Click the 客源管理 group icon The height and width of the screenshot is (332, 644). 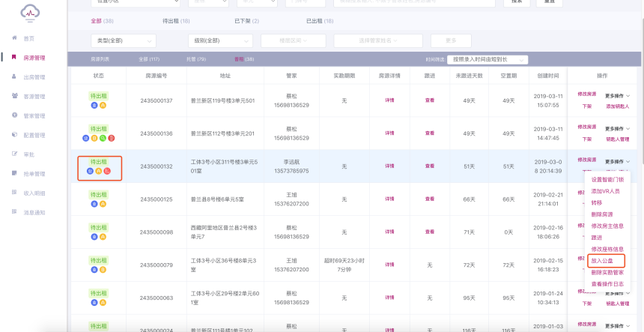tap(14, 96)
